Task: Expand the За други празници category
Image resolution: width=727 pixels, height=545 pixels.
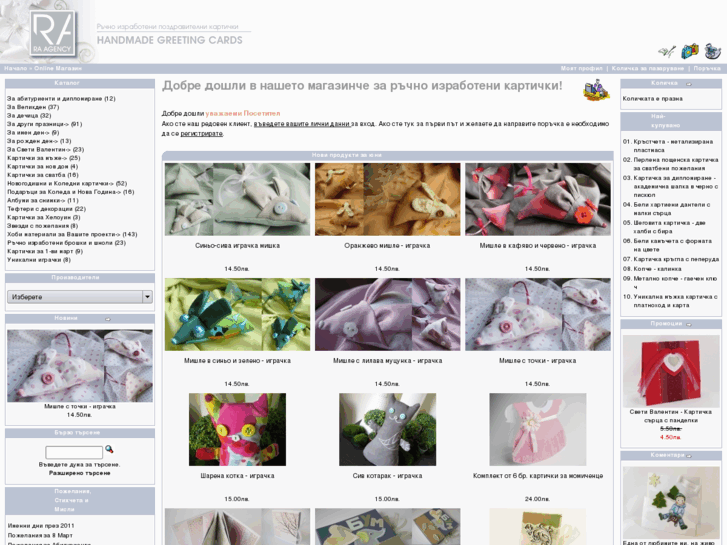Action: (x=45, y=124)
